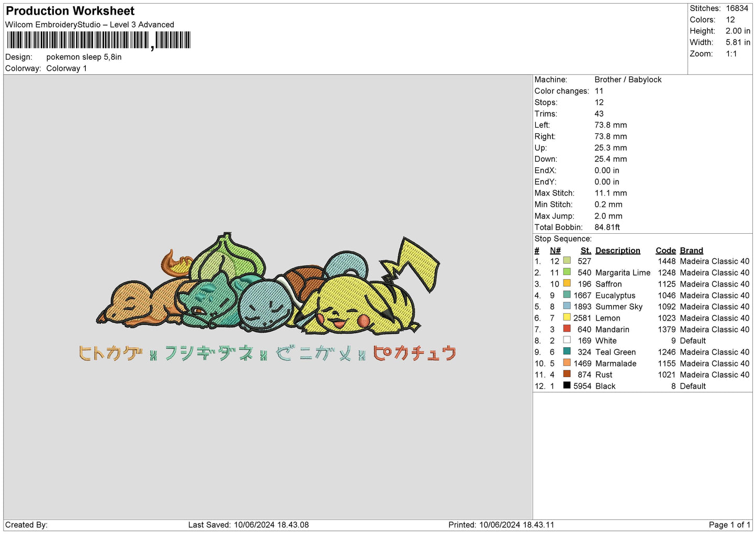The width and height of the screenshot is (756, 534).
Task: Select the Lemon color swatch
Action: [x=567, y=317]
